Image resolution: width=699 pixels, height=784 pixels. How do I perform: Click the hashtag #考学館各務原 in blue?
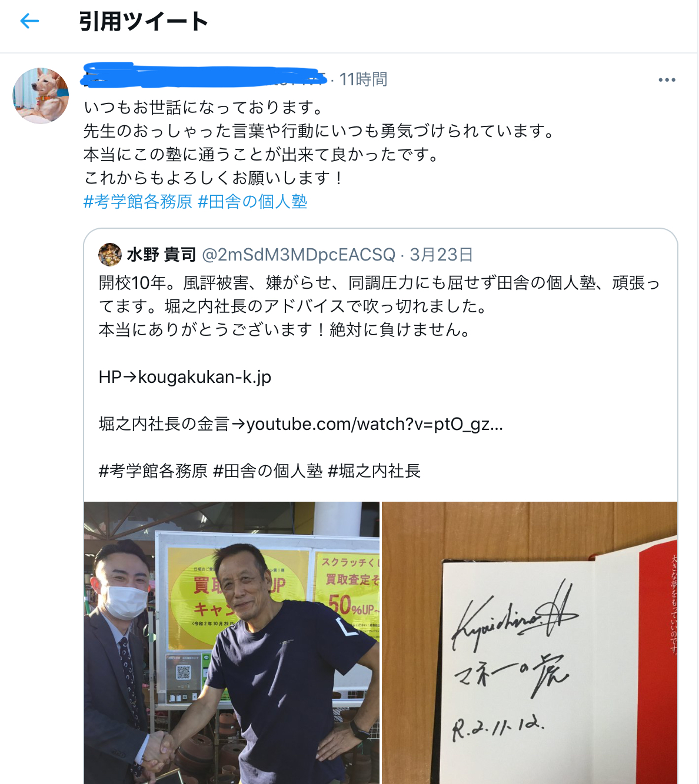coord(138,202)
